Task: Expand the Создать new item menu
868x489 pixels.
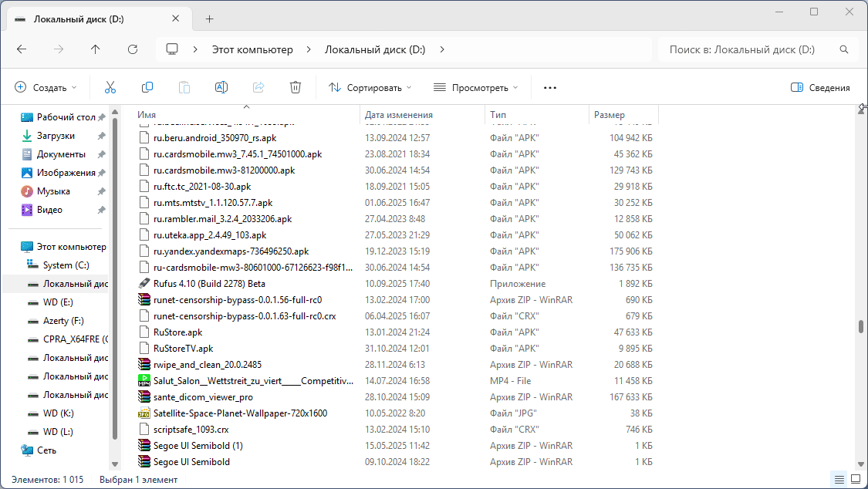Action: click(x=46, y=87)
